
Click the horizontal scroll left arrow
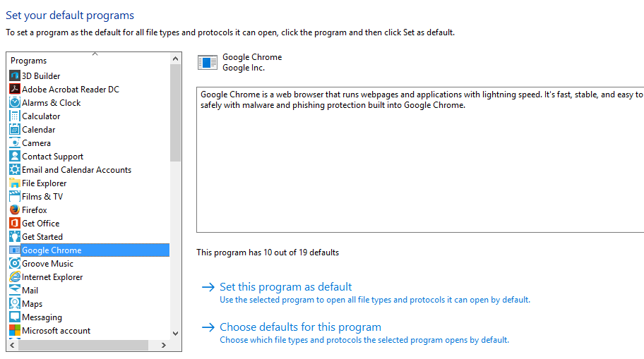click(x=12, y=345)
